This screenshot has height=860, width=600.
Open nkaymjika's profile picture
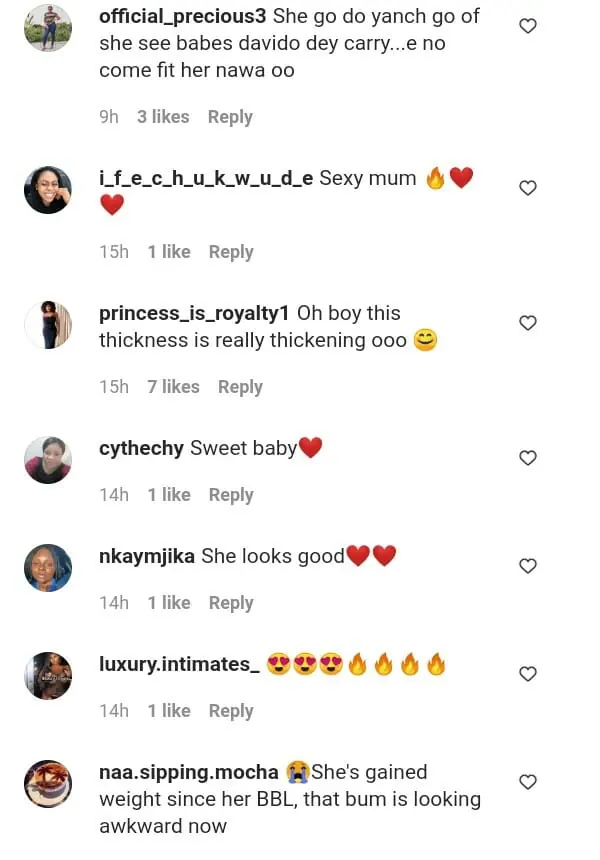(48, 568)
